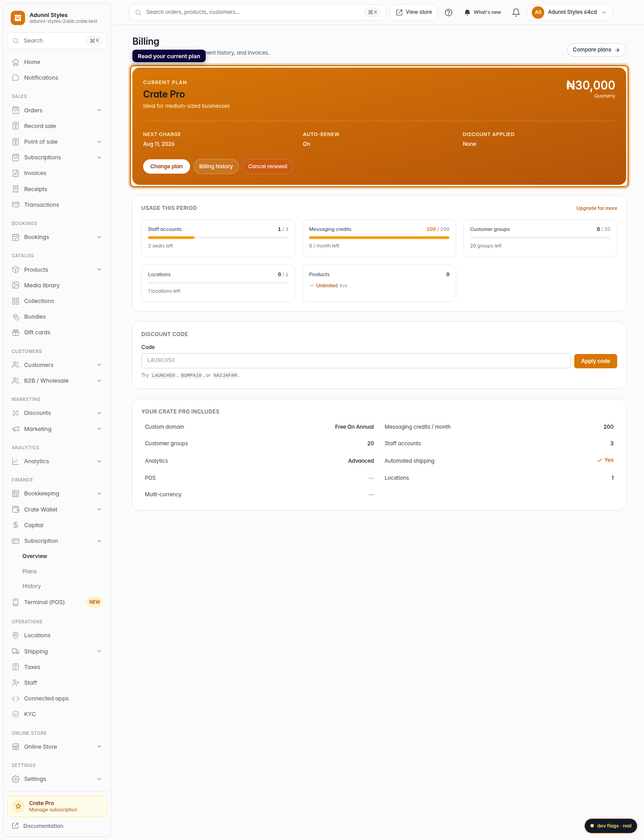Click the Gift cards icon

[x=16, y=333]
